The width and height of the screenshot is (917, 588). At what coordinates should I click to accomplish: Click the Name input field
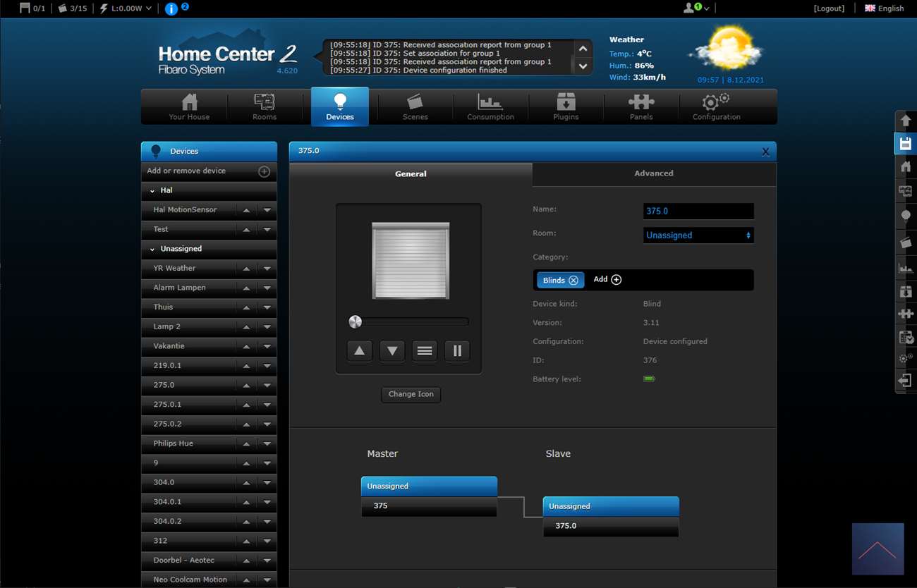[698, 211]
